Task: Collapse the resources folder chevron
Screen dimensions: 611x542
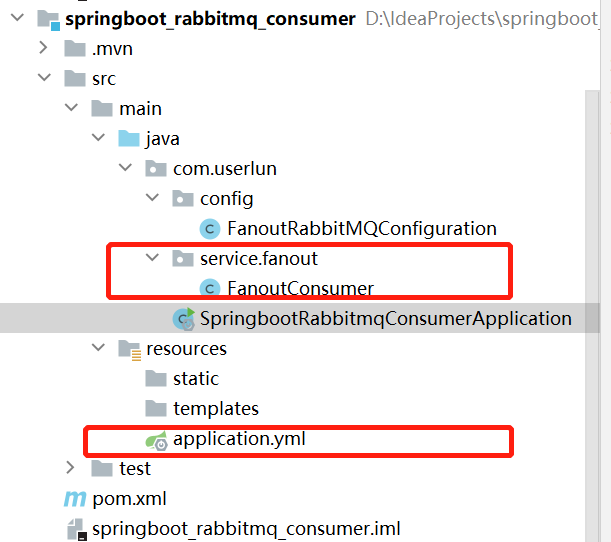Action: tap(98, 347)
